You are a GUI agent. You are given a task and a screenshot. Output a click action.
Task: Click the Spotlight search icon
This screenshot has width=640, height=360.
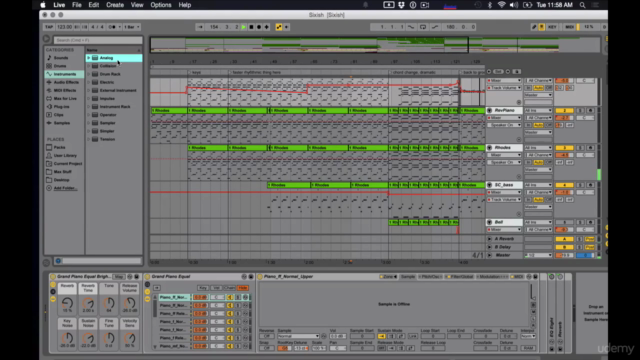click(582, 5)
